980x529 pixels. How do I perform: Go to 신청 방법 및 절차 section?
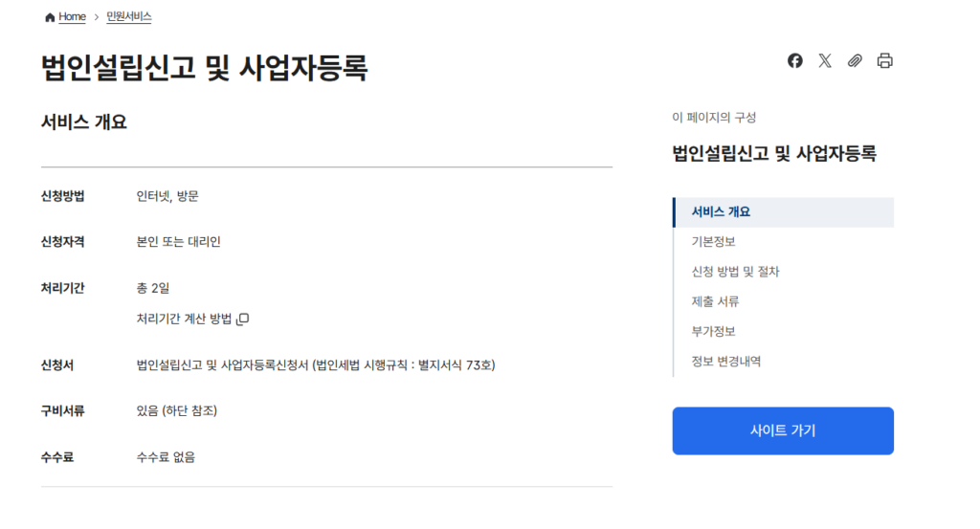735,272
